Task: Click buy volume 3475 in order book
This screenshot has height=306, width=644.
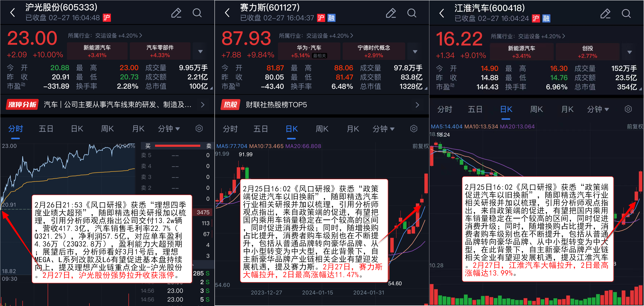Action: coord(203,212)
